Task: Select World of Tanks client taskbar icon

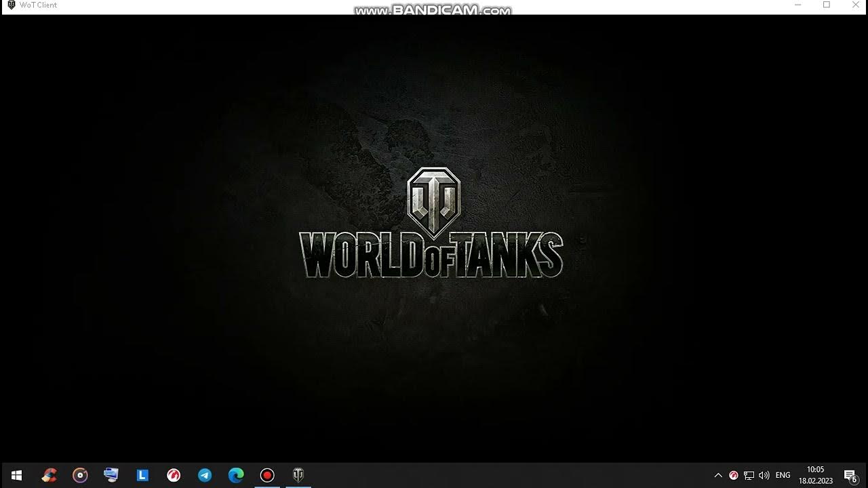Action: coord(298,475)
